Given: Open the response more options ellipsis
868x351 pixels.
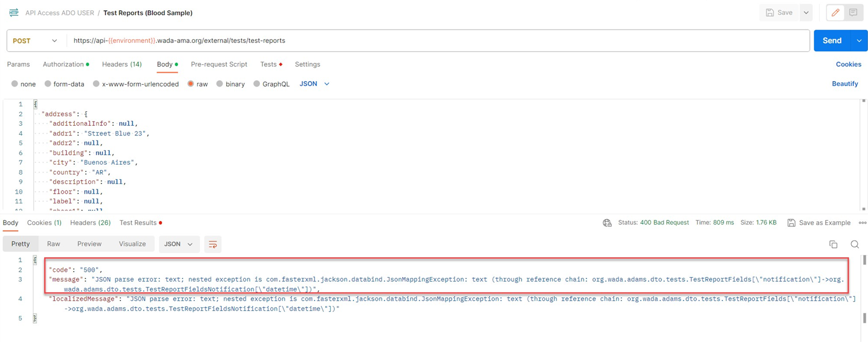Looking at the screenshot, I should pos(862,223).
